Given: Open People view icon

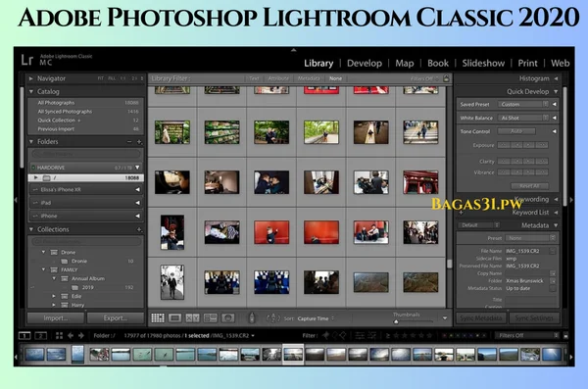Looking at the screenshot, I should [227, 318].
